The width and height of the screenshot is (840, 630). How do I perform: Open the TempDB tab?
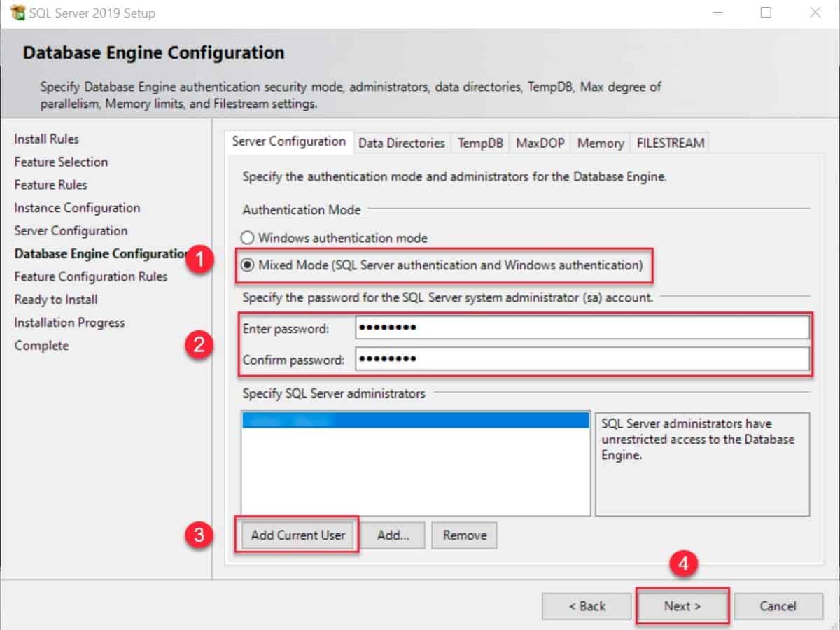480,143
